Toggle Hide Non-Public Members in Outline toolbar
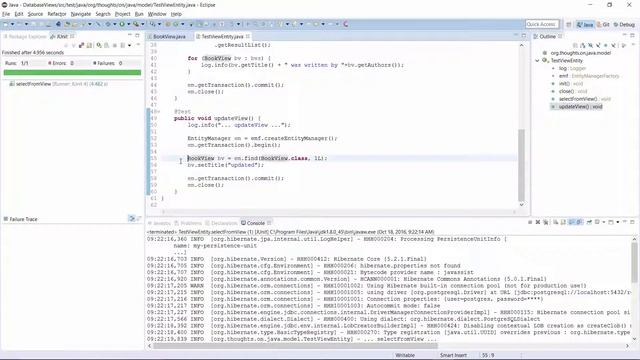The image size is (640, 360). pos(606,45)
